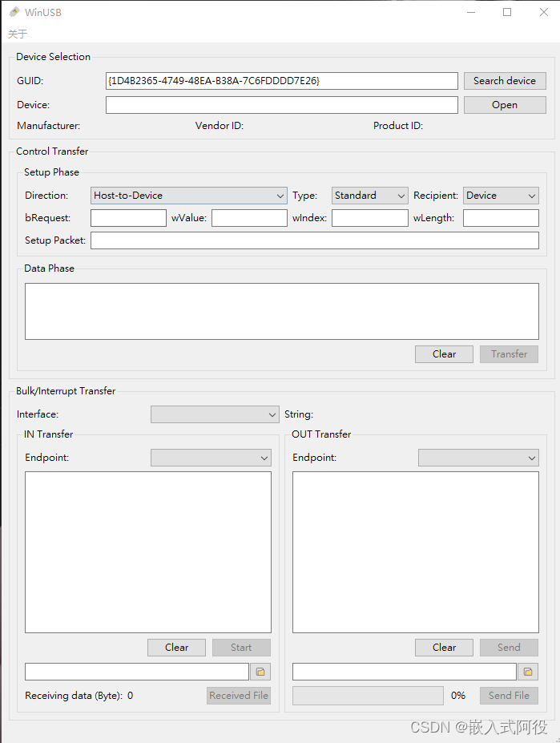Click inside the IN Transfer data area
Viewport: 560px width, 743px height.
(x=148, y=552)
